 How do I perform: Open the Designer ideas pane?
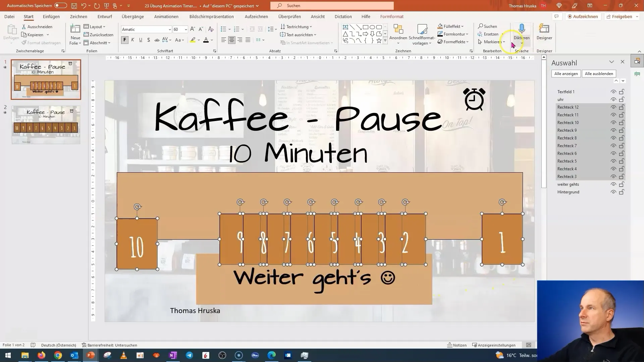click(544, 32)
